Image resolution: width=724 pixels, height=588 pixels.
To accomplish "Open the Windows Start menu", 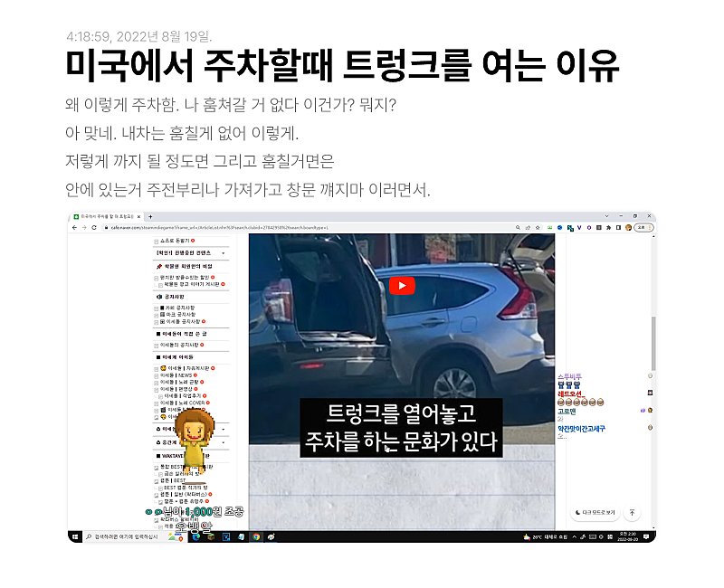I will coord(75,536).
